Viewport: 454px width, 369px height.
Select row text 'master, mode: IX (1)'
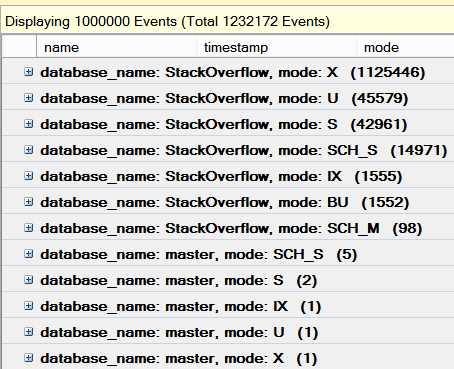pos(243,306)
